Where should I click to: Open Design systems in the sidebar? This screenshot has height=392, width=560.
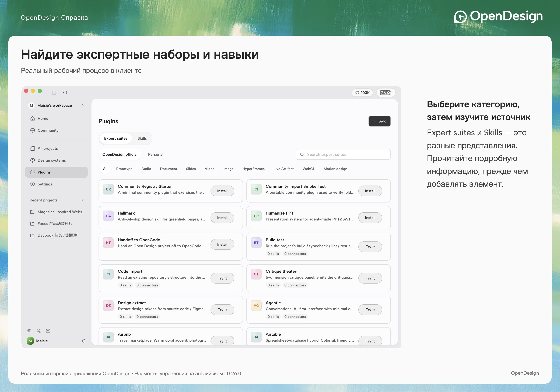[56, 160]
